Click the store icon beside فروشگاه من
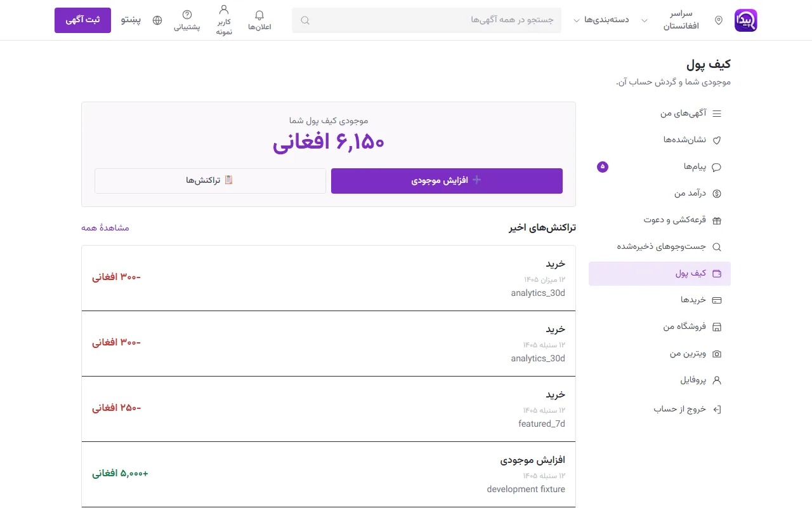This screenshot has width=812, height=508. 717,327
